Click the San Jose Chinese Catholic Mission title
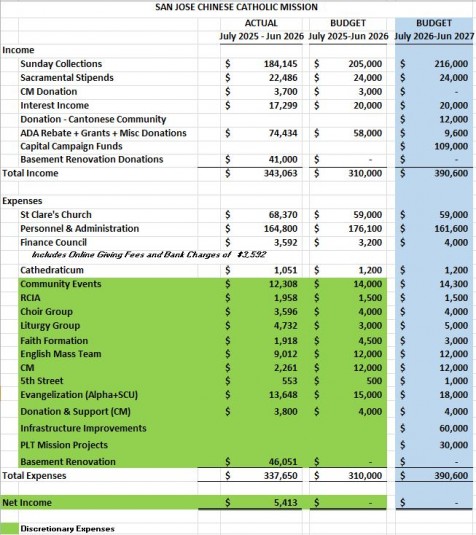 tap(236, 7)
